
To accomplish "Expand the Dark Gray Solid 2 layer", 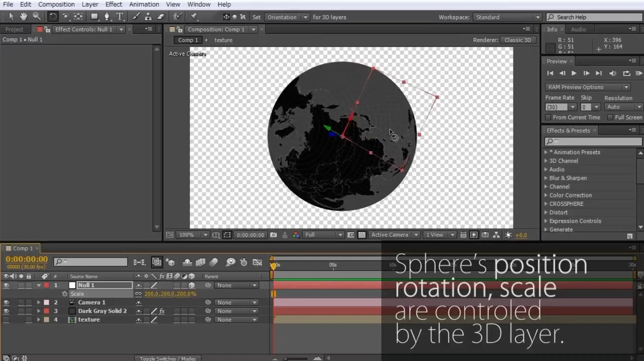I will pos(39,311).
